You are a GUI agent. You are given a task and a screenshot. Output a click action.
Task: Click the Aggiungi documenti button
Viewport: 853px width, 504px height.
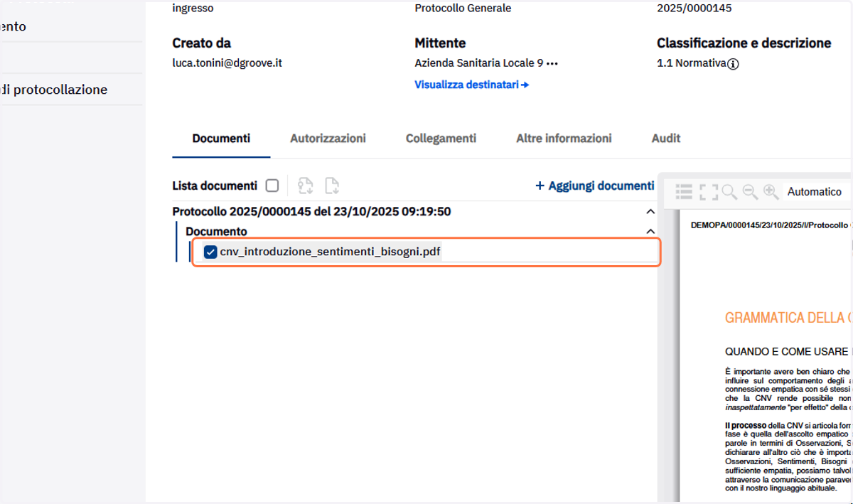pyautogui.click(x=595, y=186)
